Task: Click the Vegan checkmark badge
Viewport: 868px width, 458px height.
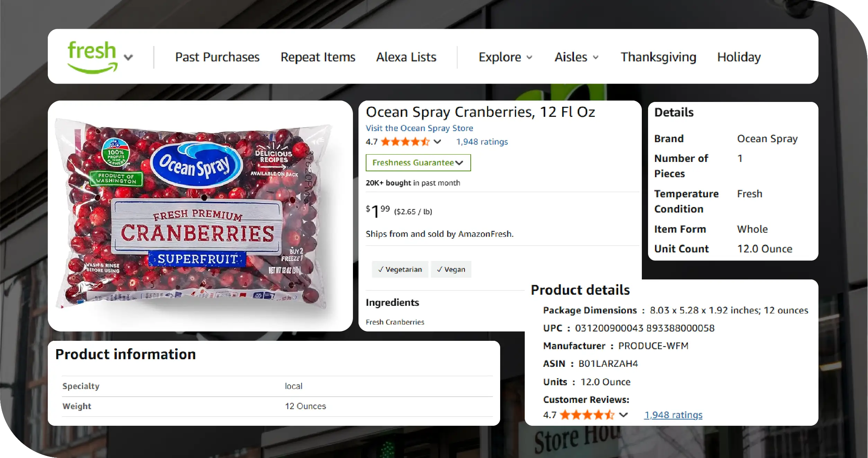Action: (x=451, y=269)
